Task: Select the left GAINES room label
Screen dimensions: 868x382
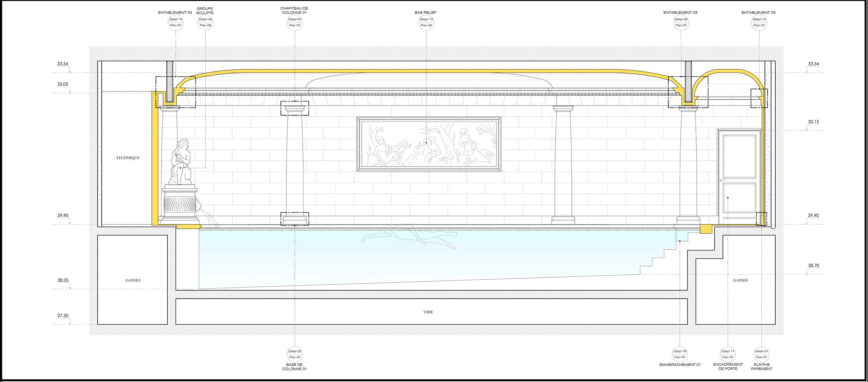Action: click(x=133, y=280)
